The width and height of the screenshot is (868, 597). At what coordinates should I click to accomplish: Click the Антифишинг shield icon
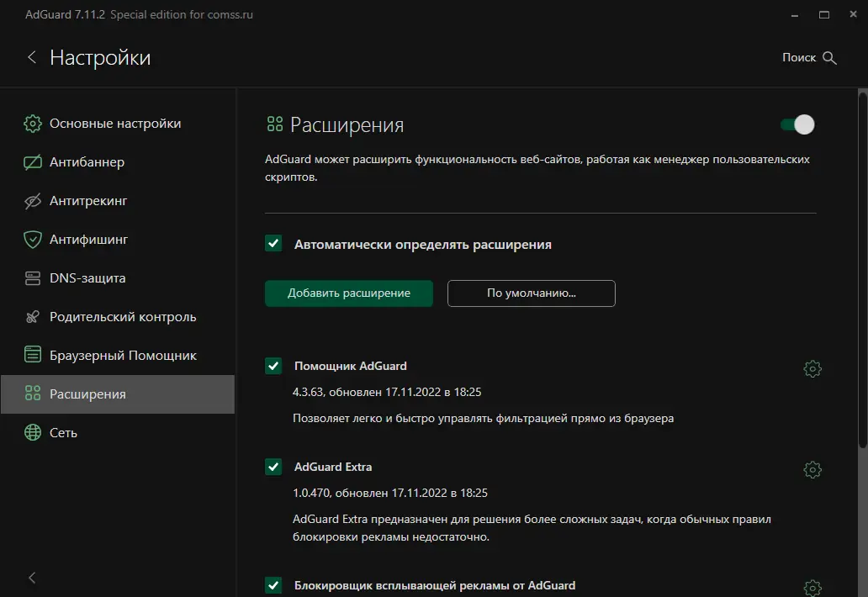[x=33, y=240]
